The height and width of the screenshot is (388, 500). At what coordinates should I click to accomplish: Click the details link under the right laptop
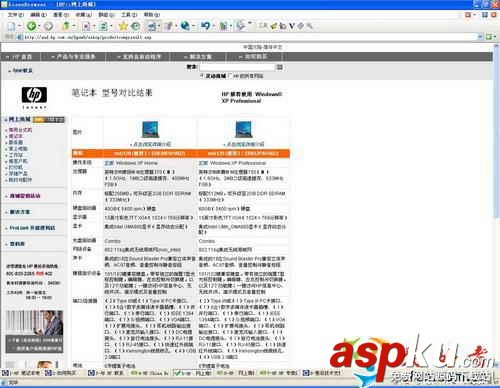244,144
